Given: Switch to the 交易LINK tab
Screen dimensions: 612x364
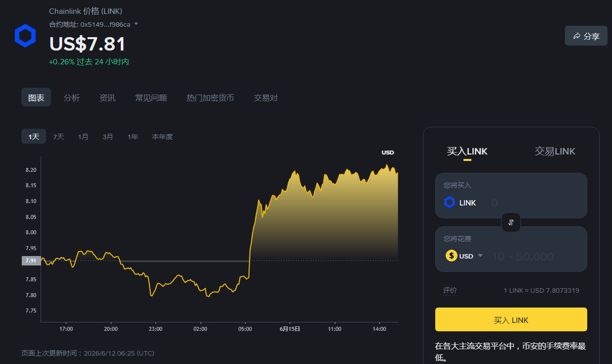Looking at the screenshot, I should [x=555, y=151].
